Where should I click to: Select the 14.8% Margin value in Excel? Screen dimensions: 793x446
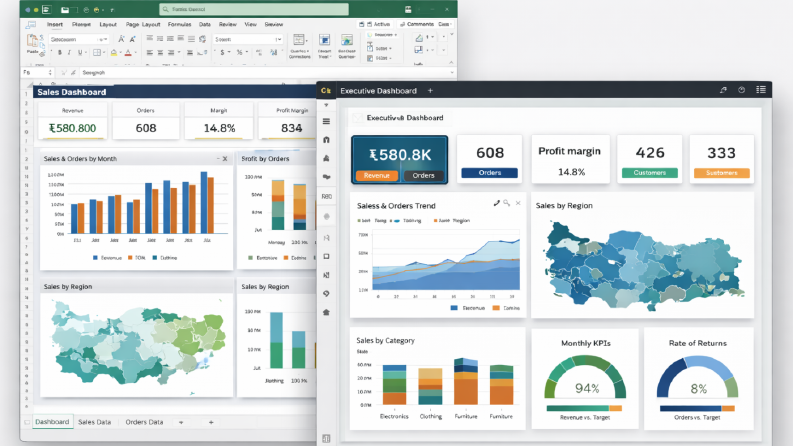(219, 128)
